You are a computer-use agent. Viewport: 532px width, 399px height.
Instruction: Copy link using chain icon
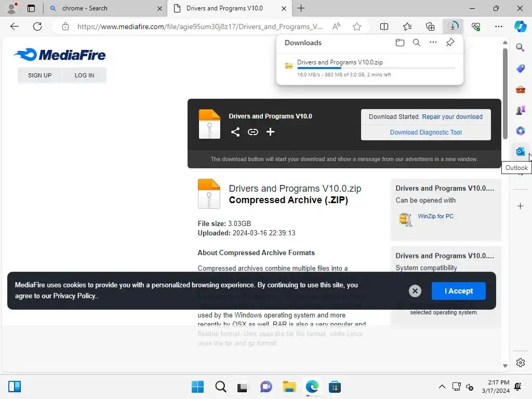point(253,132)
